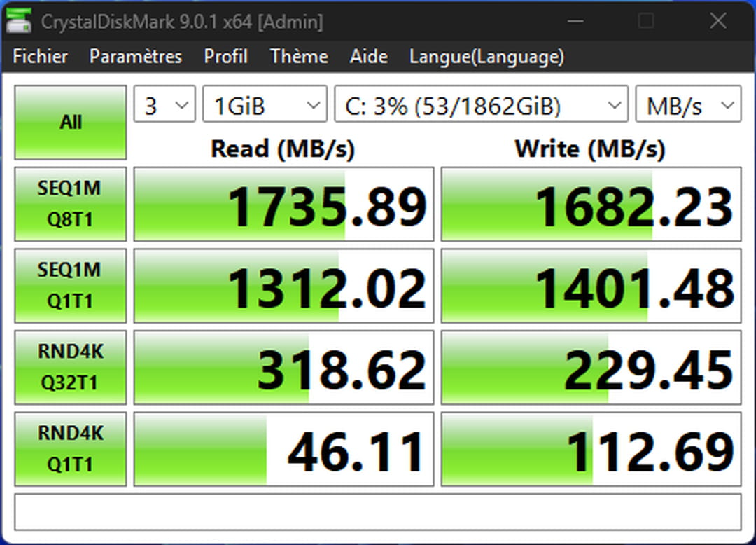This screenshot has width=756, height=545.
Task: Close the CrystalDiskMark window
Action: click(x=718, y=21)
